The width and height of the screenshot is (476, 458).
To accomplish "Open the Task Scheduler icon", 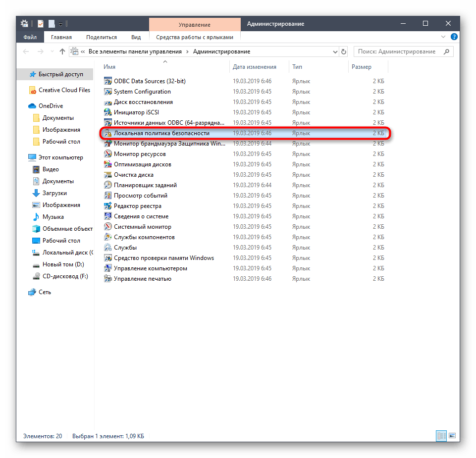I will point(108,185).
